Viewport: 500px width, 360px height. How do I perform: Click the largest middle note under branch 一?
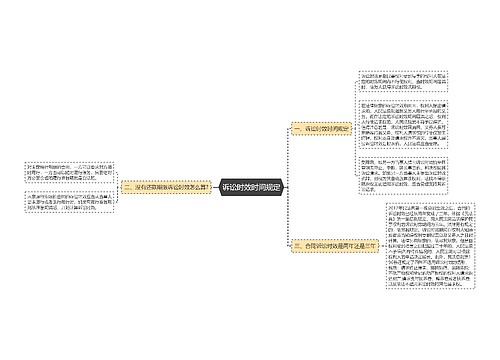tap(403, 124)
